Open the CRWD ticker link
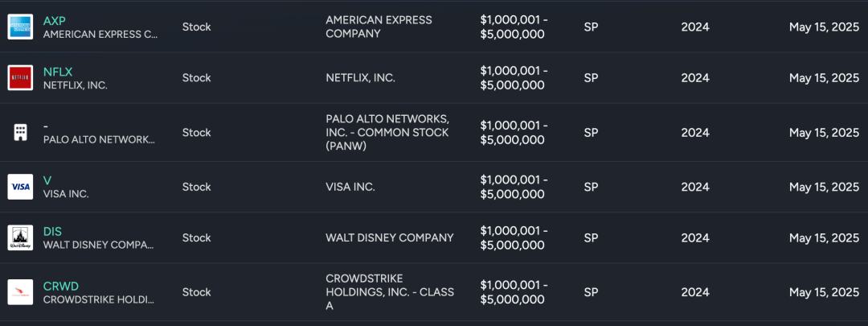This screenshot has width=868, height=326. [61, 286]
